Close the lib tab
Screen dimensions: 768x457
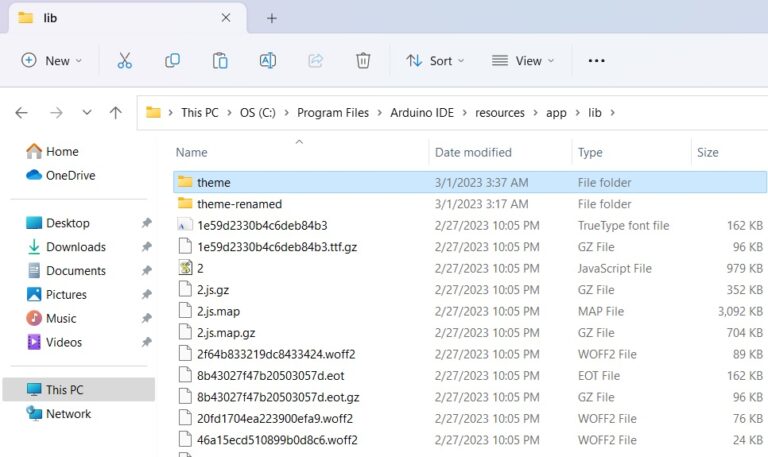coord(226,18)
